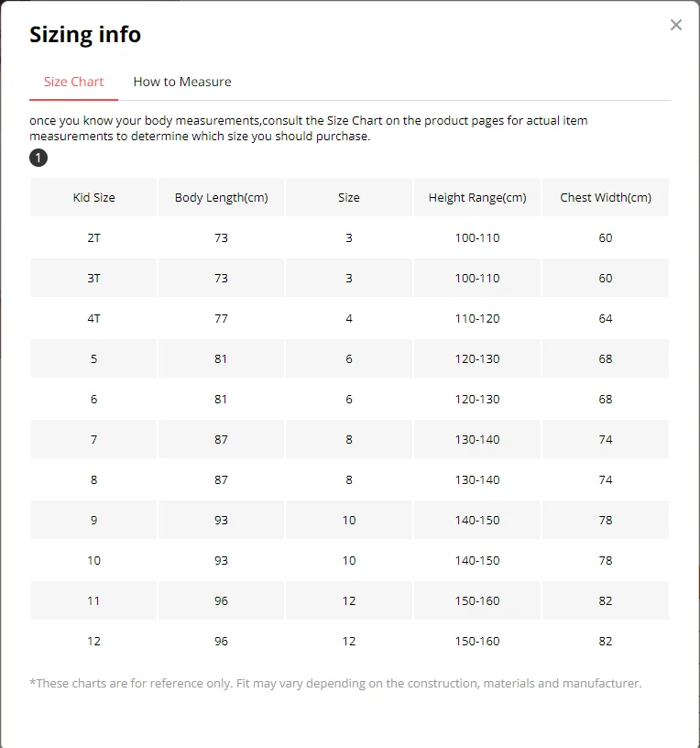Click the Height Range(cm) column header
700x748 pixels.
477,197
